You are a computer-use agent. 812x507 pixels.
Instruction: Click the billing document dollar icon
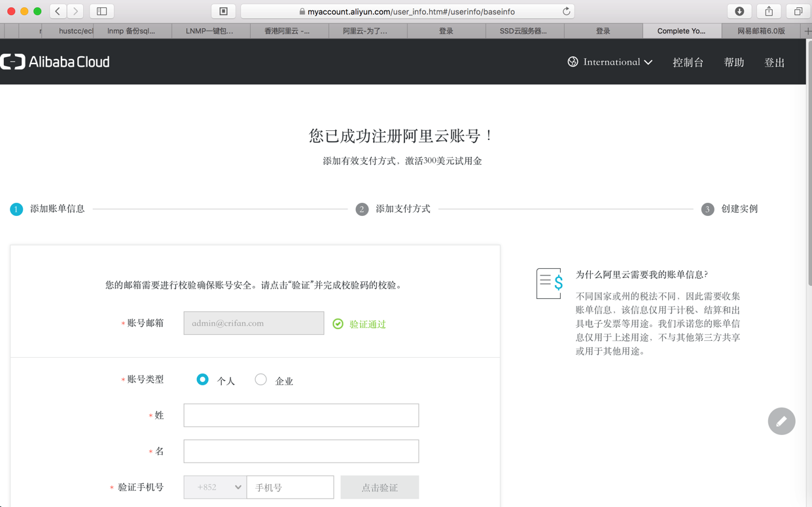550,283
